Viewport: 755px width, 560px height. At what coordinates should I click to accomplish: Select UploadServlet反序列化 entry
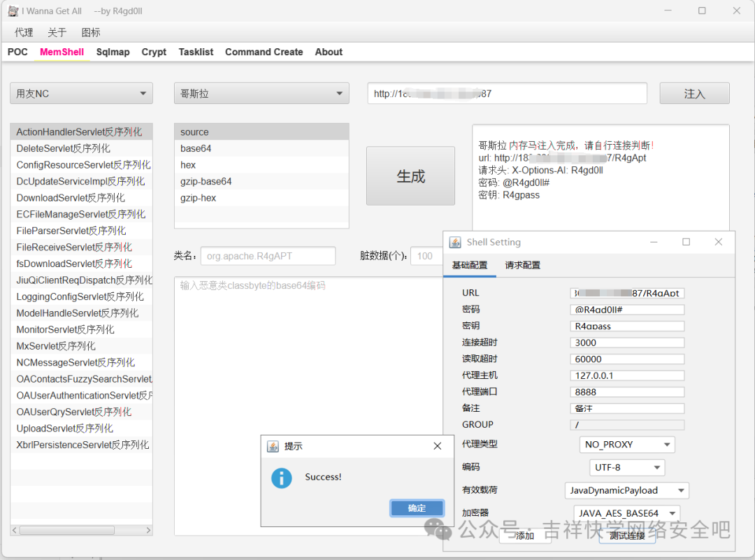point(81,428)
